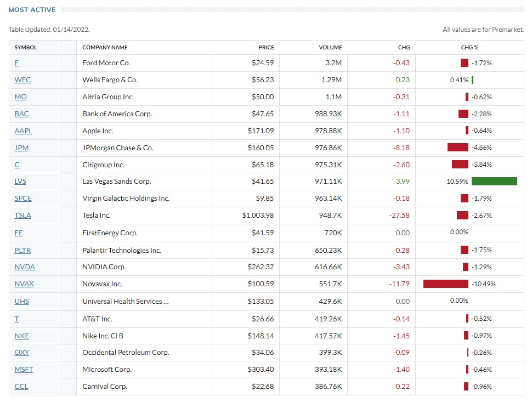Click the CCL ticker symbol link
Screen dimensions: 532x402
pyautogui.click(x=21, y=386)
